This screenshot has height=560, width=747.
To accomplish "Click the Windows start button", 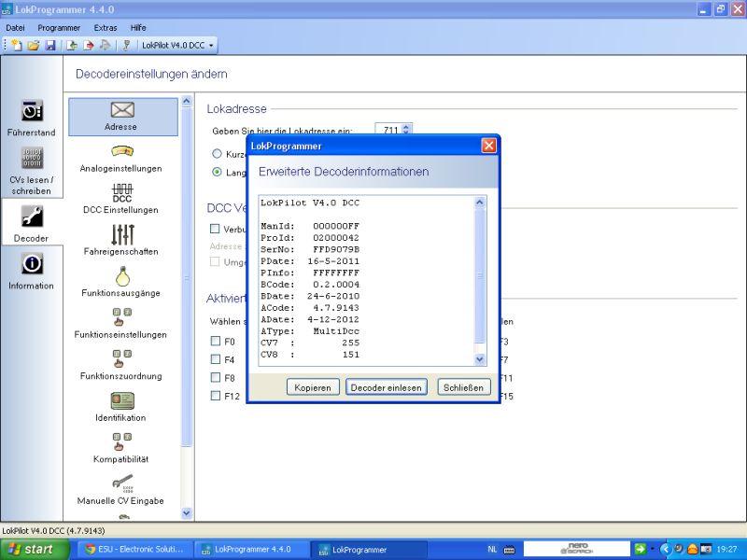I will (33, 550).
